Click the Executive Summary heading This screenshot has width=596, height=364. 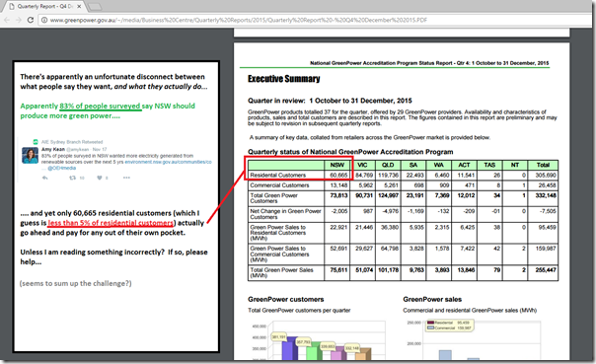point(284,79)
